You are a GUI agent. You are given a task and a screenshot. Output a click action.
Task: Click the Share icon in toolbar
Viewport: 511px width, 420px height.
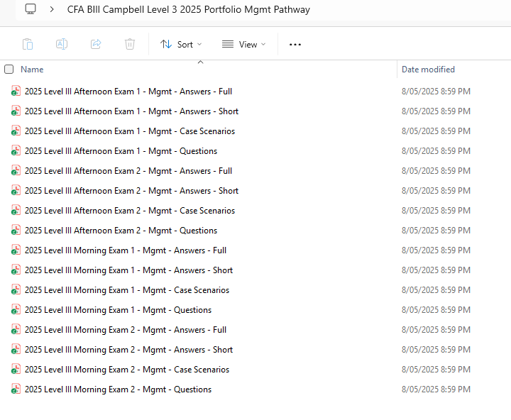[x=96, y=44]
